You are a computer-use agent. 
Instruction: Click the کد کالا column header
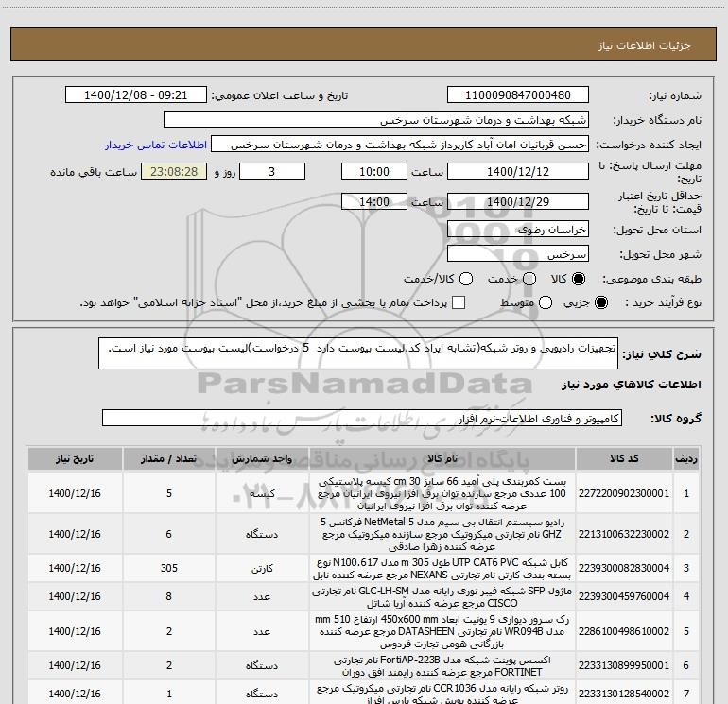click(x=624, y=459)
